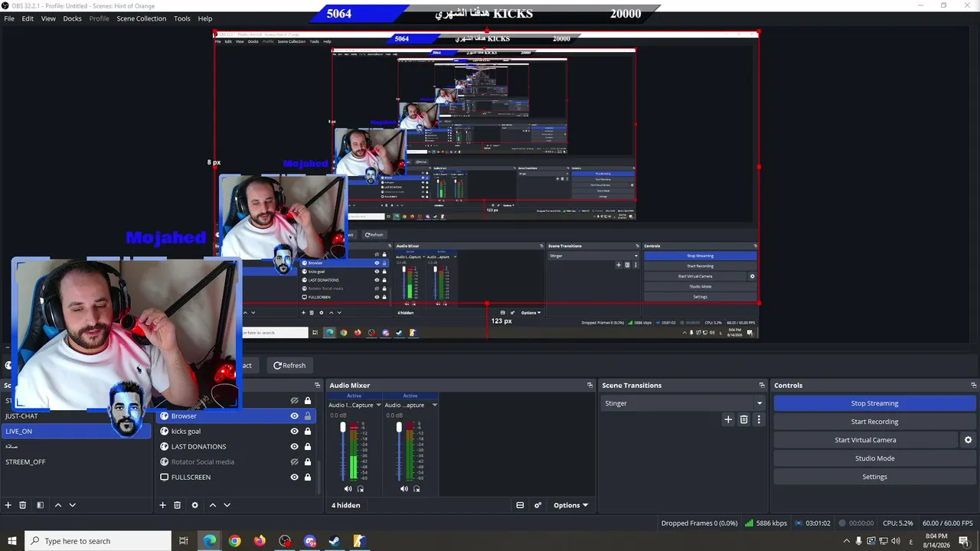
Task: Float the Scene Transitions dock
Action: tap(762, 386)
